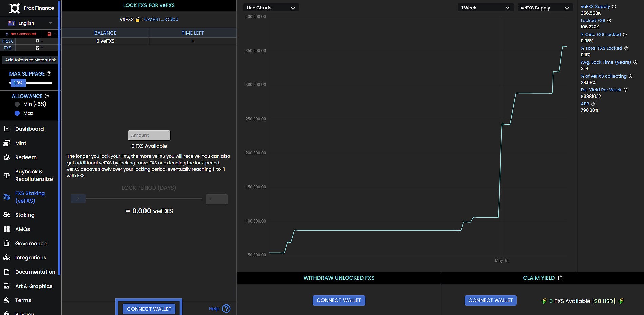
Task: Open the Avg. Lock Time info icon
Action: [x=636, y=62]
